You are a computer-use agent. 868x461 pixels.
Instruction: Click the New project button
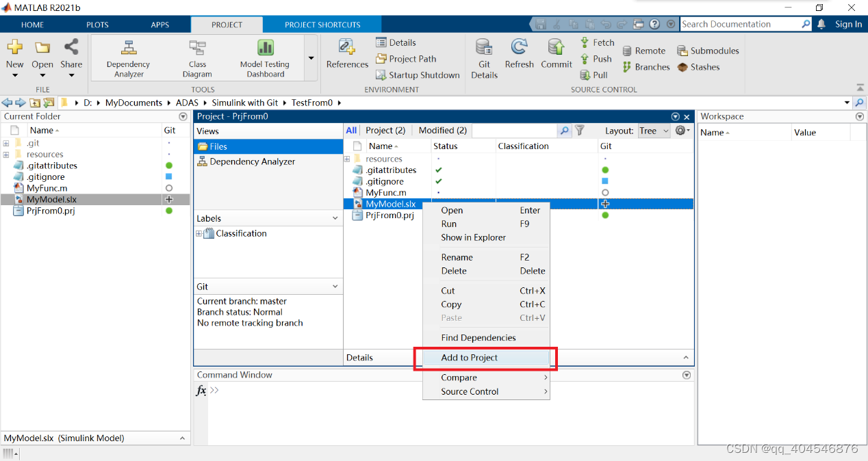[x=14, y=57]
